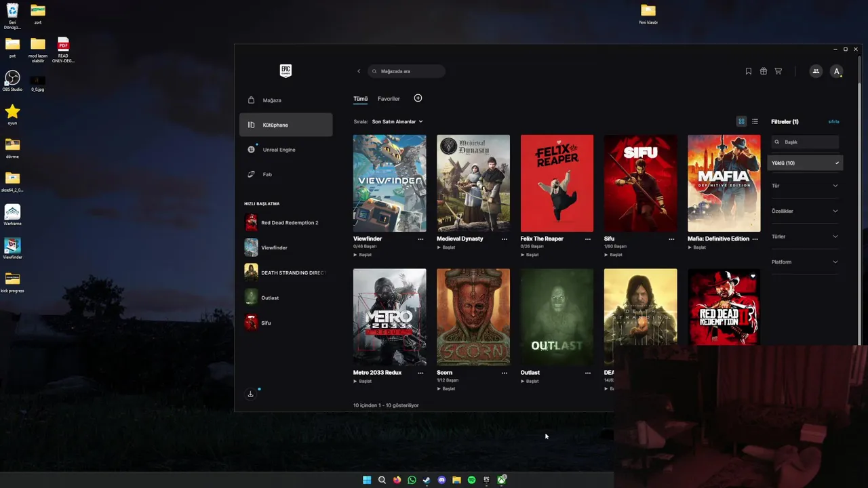Open the downloads icon in sidebar
Image resolution: width=868 pixels, height=488 pixels.
(250, 394)
